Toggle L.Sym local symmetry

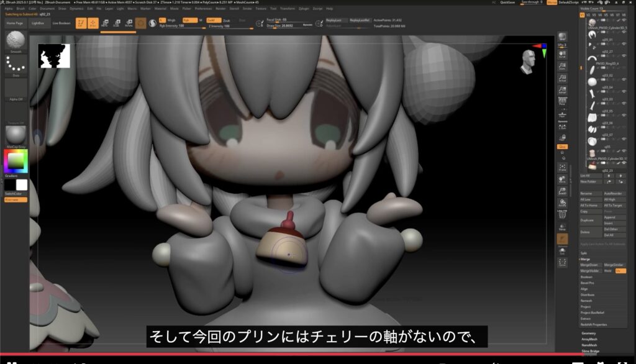click(562, 127)
